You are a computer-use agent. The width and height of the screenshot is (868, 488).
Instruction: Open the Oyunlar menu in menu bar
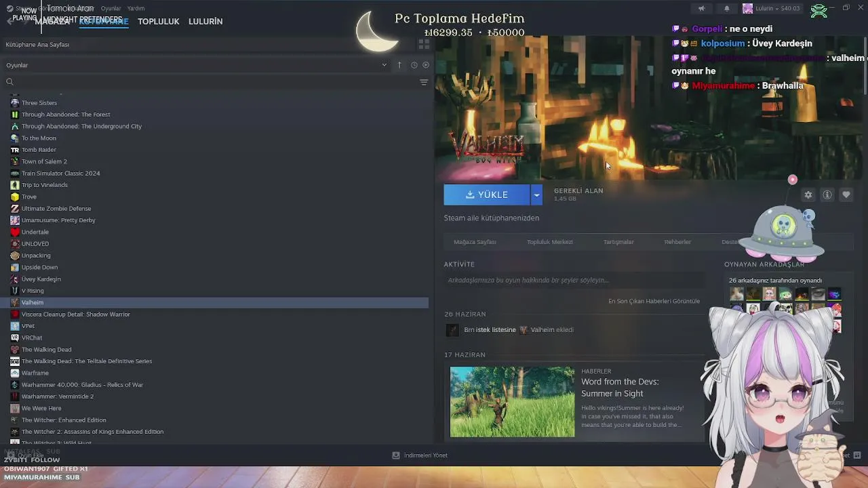pyautogui.click(x=111, y=9)
